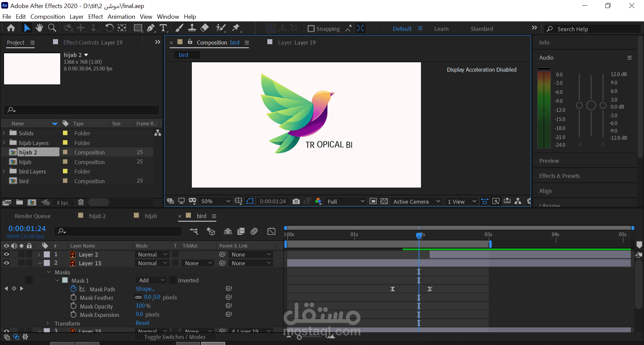
Task: Collapse the Masks property group
Action: pyautogui.click(x=49, y=272)
